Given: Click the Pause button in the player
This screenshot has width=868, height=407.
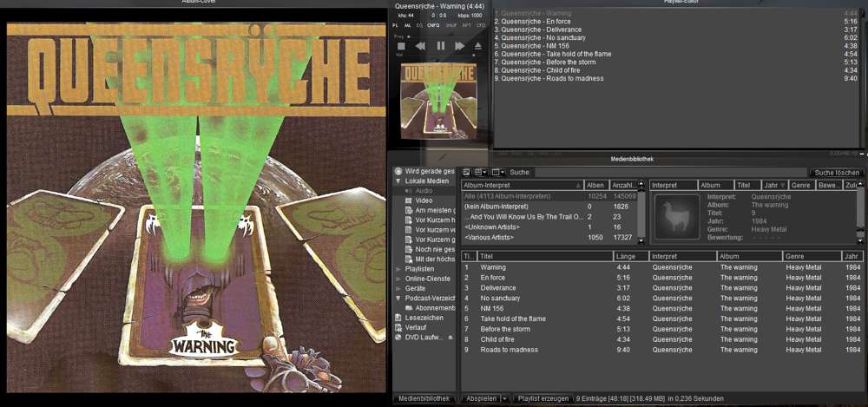Looking at the screenshot, I should pyautogui.click(x=440, y=45).
